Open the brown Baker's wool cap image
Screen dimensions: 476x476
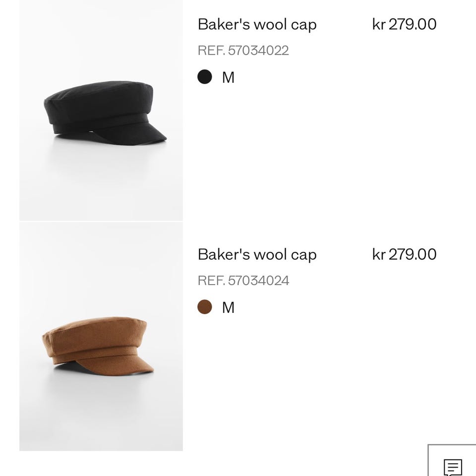pos(101,336)
